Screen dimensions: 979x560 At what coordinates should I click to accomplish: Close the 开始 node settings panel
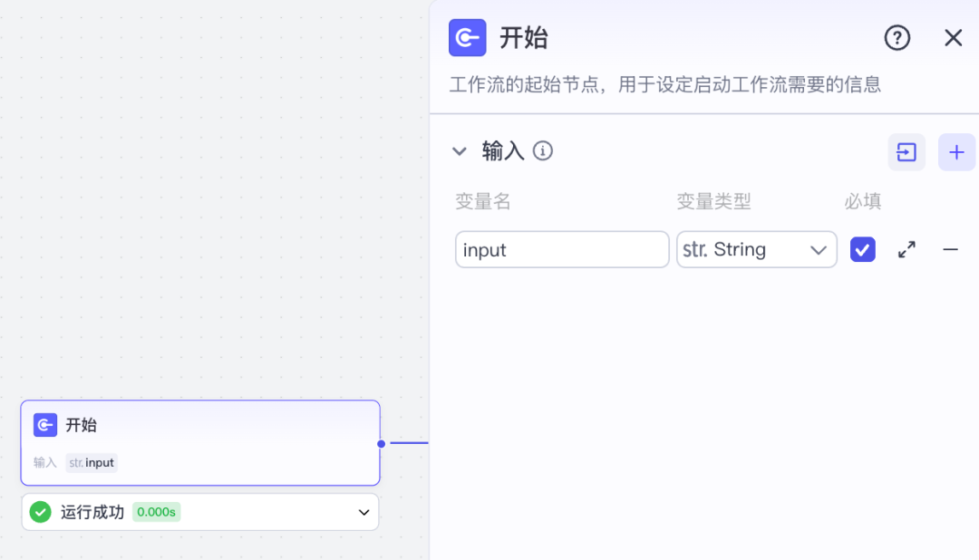(953, 38)
